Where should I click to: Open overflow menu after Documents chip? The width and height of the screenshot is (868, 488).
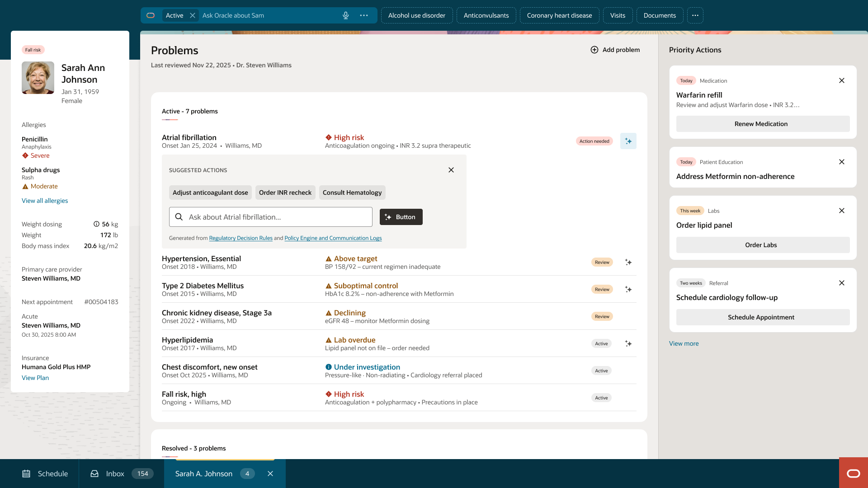click(x=695, y=15)
